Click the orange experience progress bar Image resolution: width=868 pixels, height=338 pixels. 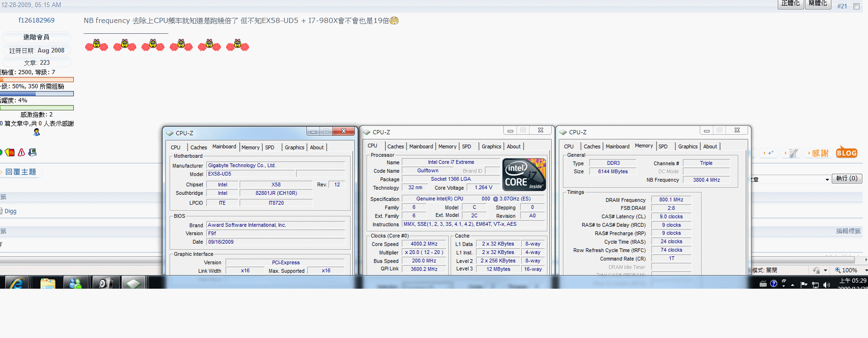37,79
